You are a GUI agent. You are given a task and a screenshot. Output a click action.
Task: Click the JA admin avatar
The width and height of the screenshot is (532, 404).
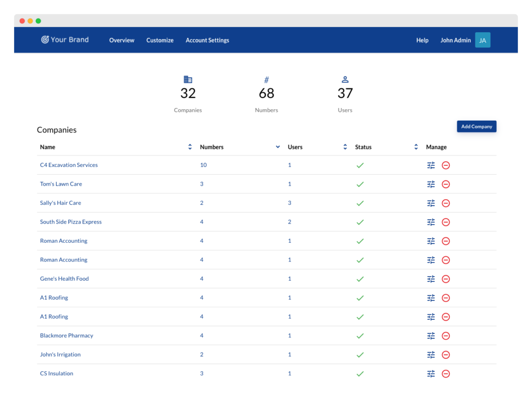coord(483,40)
